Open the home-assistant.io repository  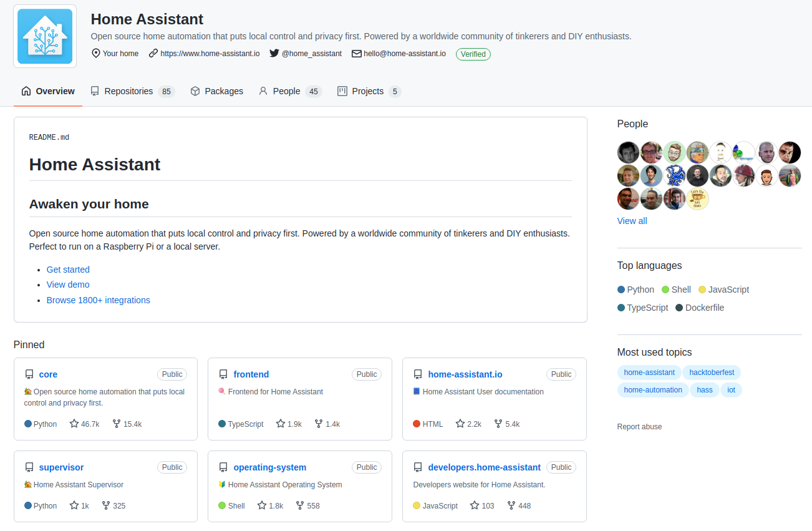pos(465,374)
